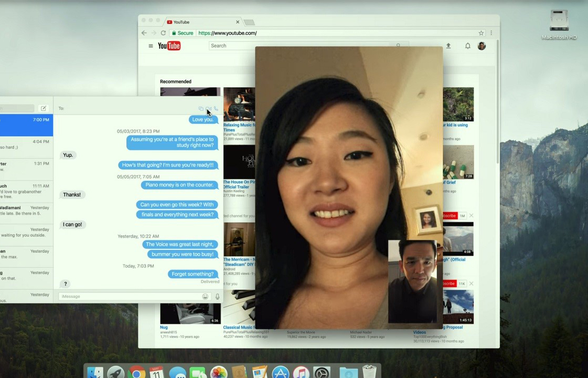Start a FaceTime video call in Messages
The image size is (588, 378).
point(208,109)
